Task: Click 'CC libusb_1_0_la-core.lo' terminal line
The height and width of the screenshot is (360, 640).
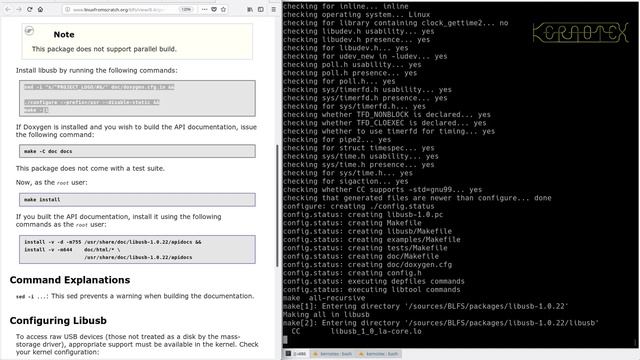Action: pyautogui.click(x=356, y=331)
